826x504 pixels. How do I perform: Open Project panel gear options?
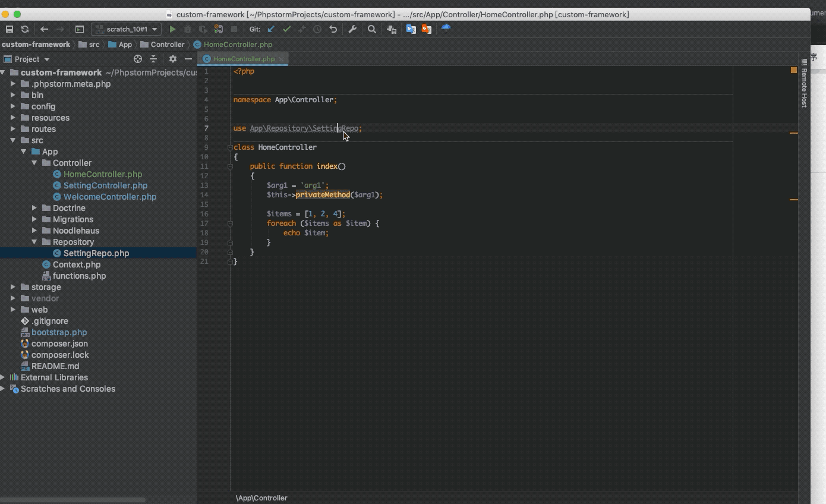(173, 59)
